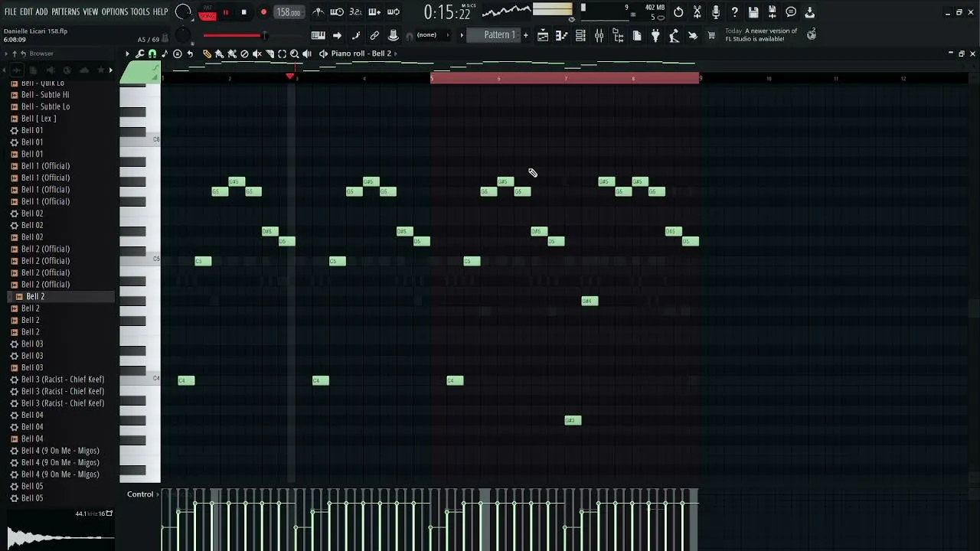Click the 158.000 tempo field
980x551 pixels.
289,12
